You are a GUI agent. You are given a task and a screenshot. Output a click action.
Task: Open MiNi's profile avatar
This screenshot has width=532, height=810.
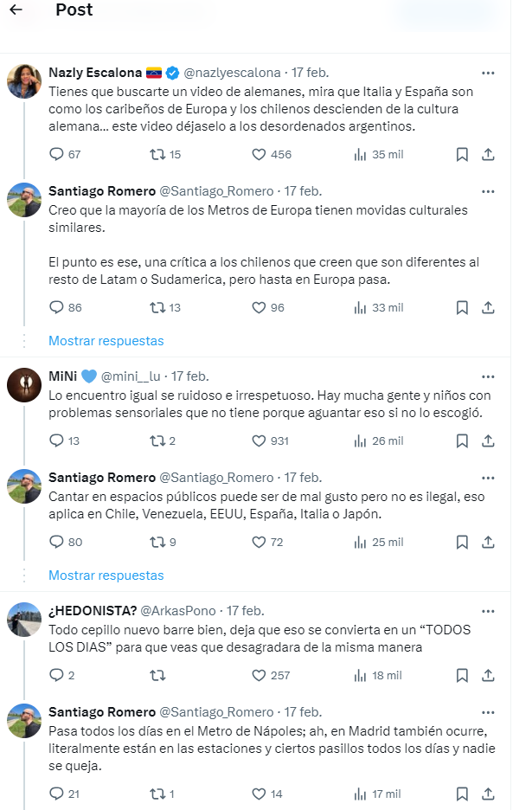24,385
